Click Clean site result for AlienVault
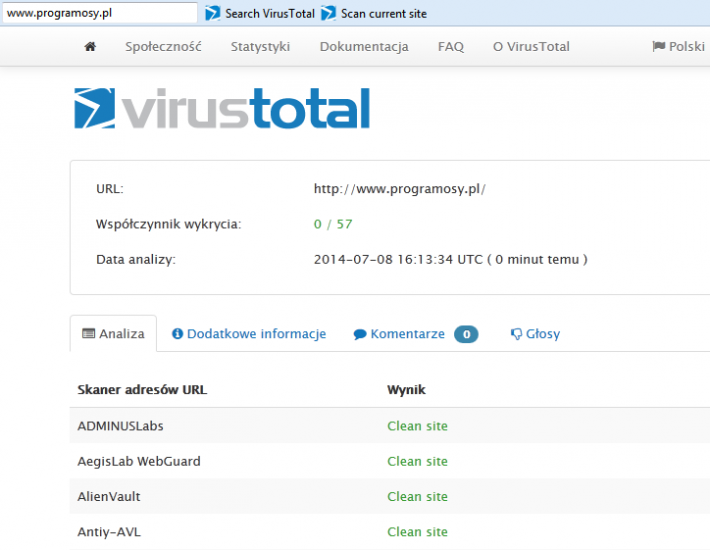 (x=417, y=496)
